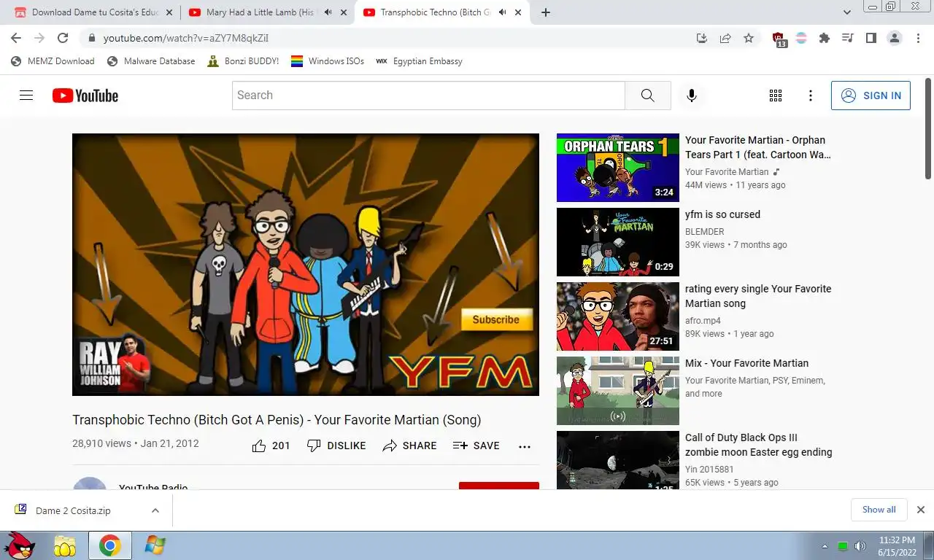Open Orphan Tears Part 1 video title
Viewport: 934px width, 560px height.
[x=757, y=147]
